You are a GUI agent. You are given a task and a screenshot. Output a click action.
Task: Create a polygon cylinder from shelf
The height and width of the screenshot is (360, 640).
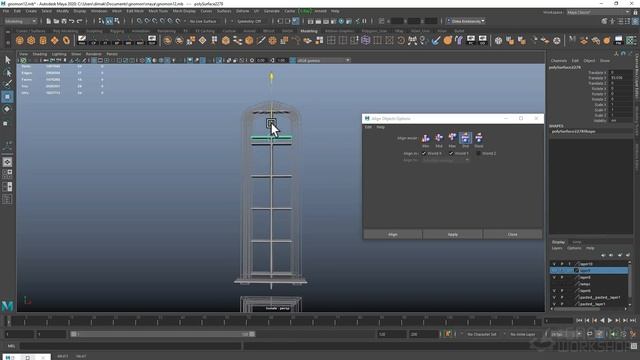pos(43,40)
